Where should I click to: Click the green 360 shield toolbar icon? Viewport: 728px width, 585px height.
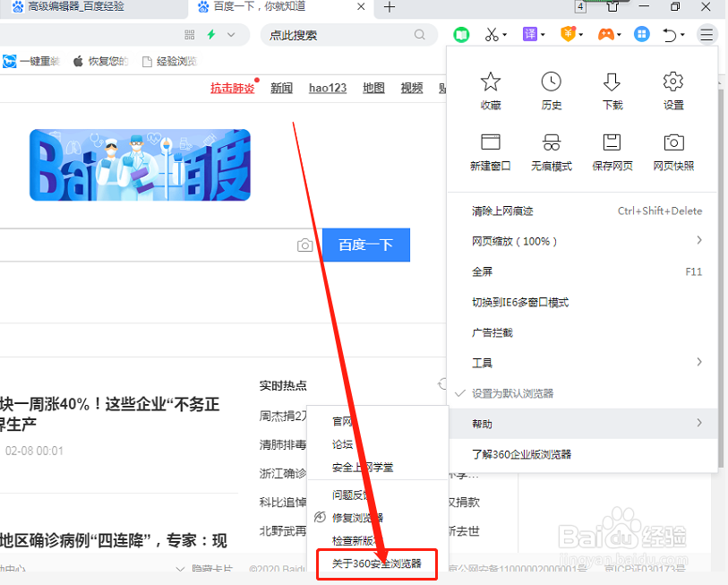[461, 34]
